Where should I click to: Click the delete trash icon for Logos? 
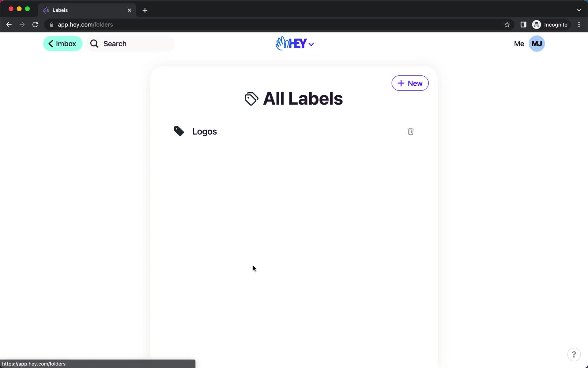pos(411,131)
